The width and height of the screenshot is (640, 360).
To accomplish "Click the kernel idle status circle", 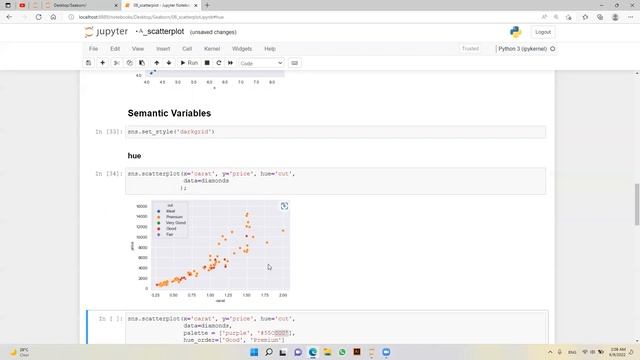I will pyautogui.click(x=553, y=49).
